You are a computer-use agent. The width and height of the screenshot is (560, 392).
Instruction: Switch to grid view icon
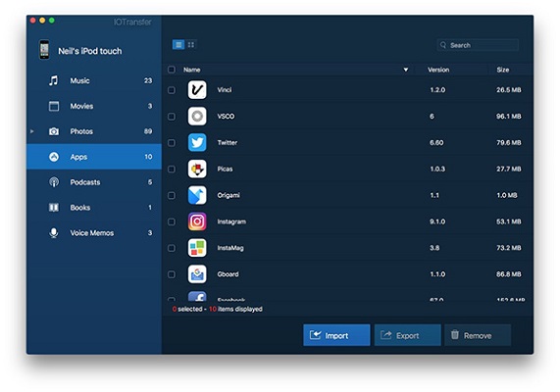(x=191, y=45)
